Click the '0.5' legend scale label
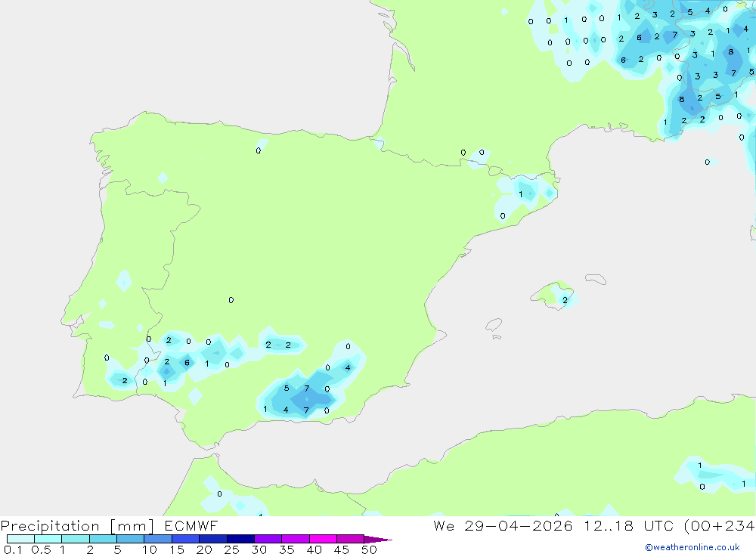This screenshot has height=554, width=756. [x=41, y=549]
